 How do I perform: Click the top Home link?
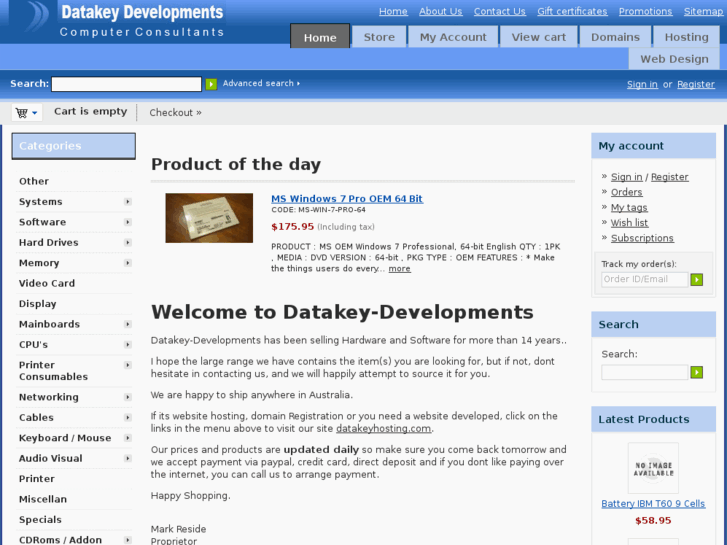tap(393, 12)
